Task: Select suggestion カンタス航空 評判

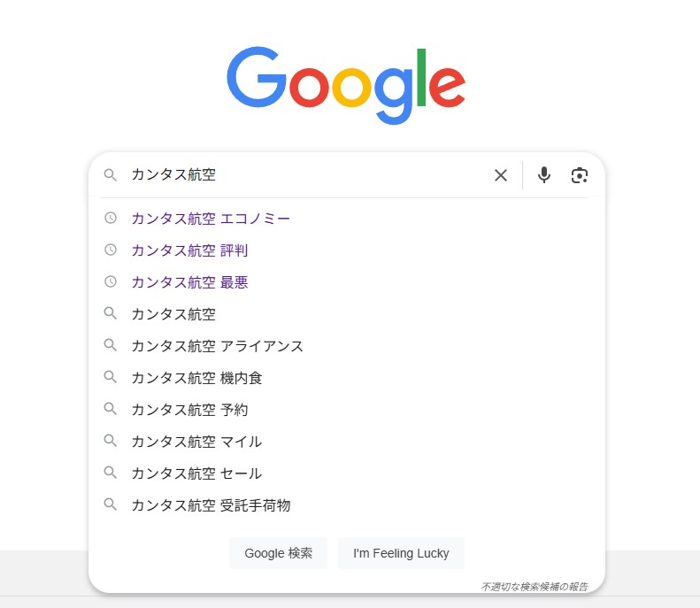Action: pyautogui.click(x=346, y=250)
